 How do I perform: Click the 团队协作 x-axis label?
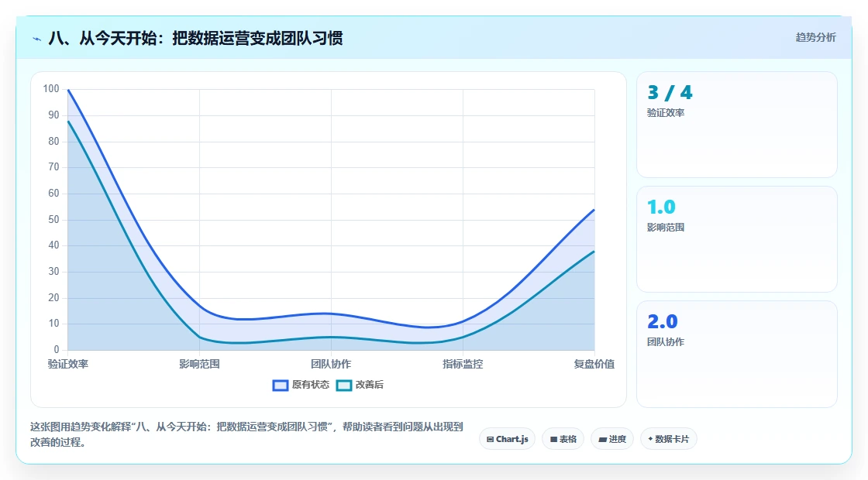coord(331,364)
